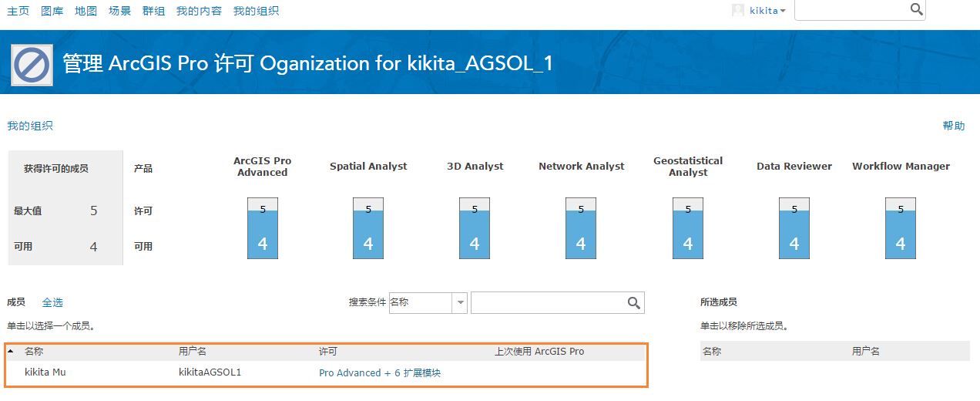Click the 名称 header in 所选成员 table

(x=712, y=352)
